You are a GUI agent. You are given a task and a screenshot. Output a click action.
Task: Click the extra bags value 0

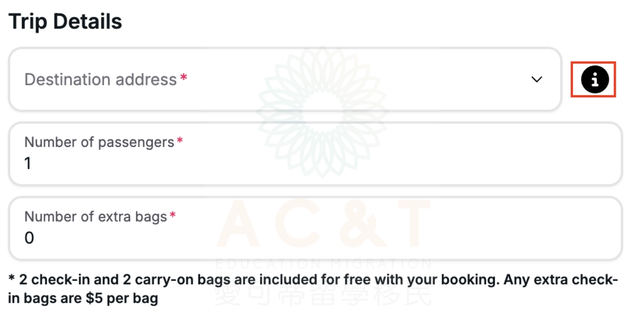coord(29,238)
